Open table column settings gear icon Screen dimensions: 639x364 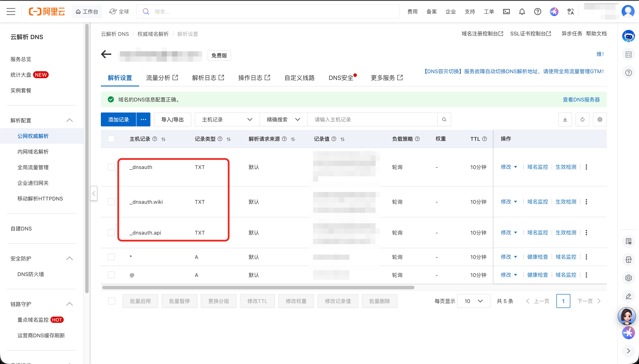600,119
